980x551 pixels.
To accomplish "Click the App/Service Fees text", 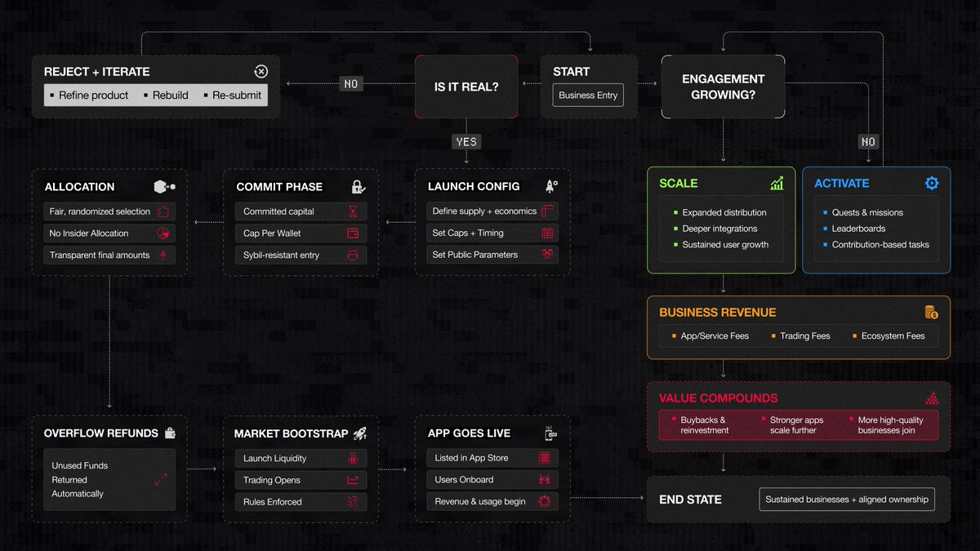I will pyautogui.click(x=715, y=336).
